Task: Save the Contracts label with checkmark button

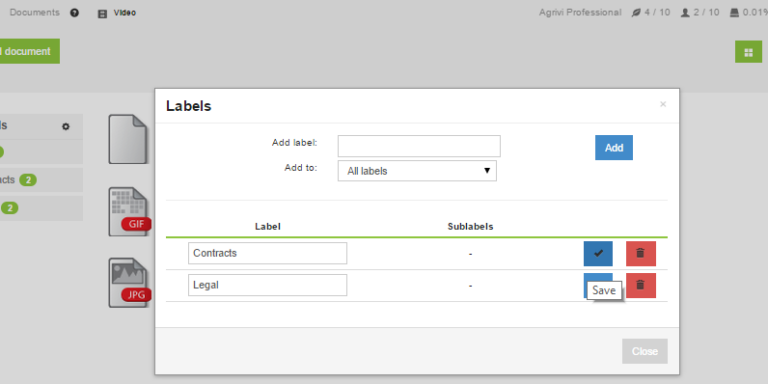Action: pyautogui.click(x=598, y=253)
